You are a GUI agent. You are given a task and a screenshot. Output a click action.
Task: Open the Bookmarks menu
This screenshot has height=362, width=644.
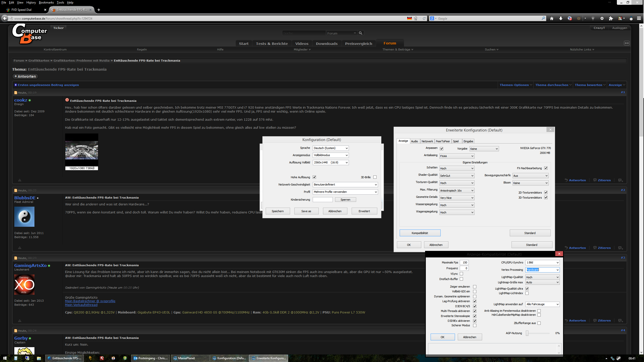pyautogui.click(x=46, y=3)
